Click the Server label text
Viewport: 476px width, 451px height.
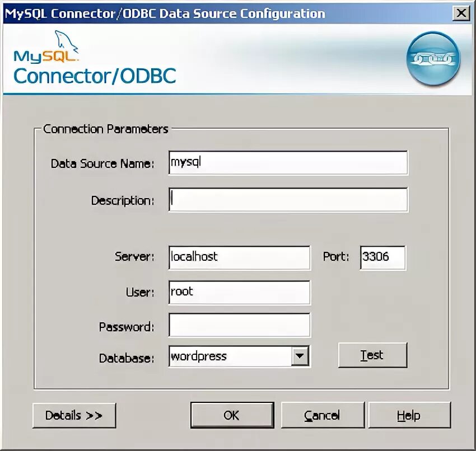(134, 257)
